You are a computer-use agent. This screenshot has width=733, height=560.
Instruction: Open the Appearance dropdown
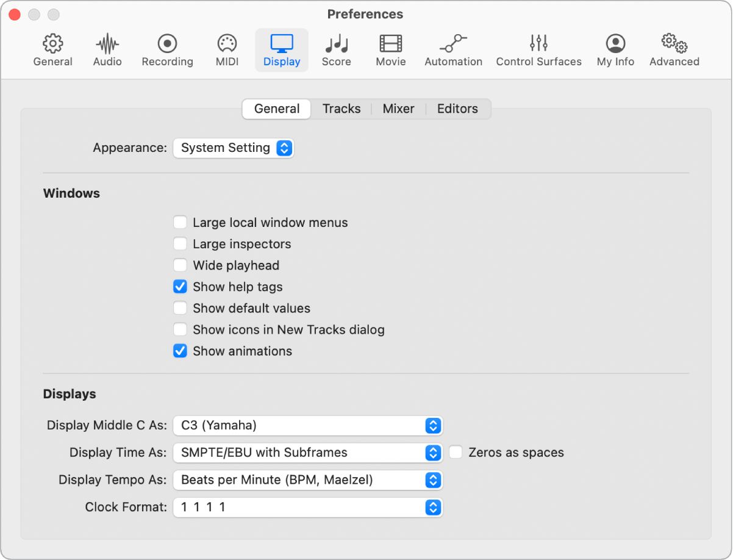point(234,148)
